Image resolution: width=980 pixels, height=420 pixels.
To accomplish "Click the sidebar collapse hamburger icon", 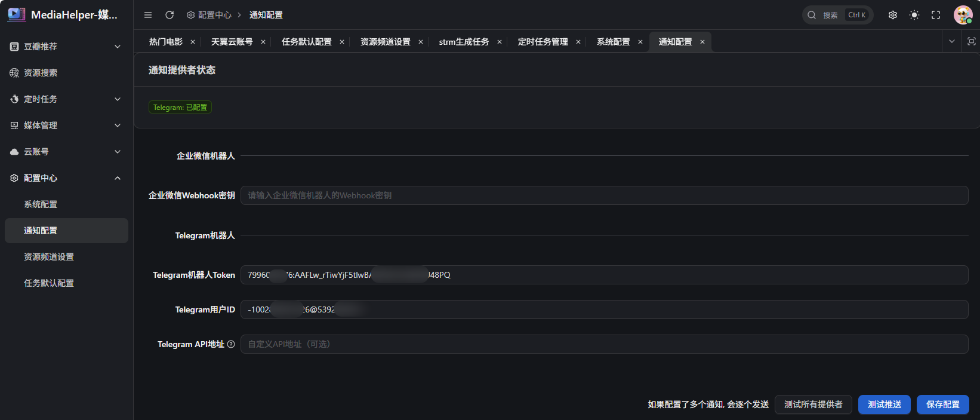I will tap(148, 15).
